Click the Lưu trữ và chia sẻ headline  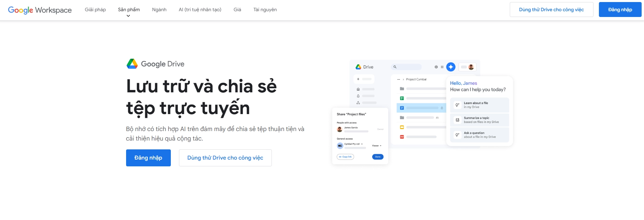tap(201, 97)
